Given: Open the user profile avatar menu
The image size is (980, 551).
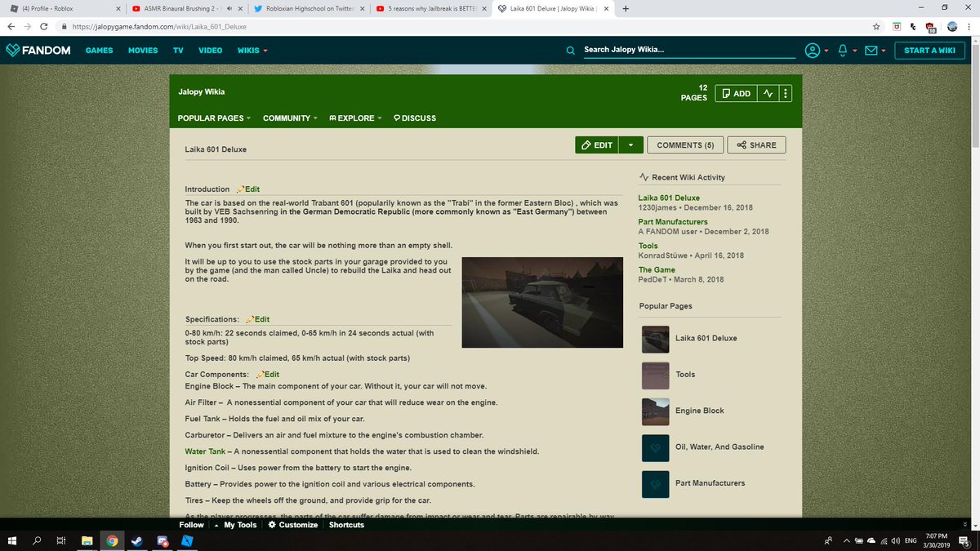Looking at the screenshot, I should (813, 51).
